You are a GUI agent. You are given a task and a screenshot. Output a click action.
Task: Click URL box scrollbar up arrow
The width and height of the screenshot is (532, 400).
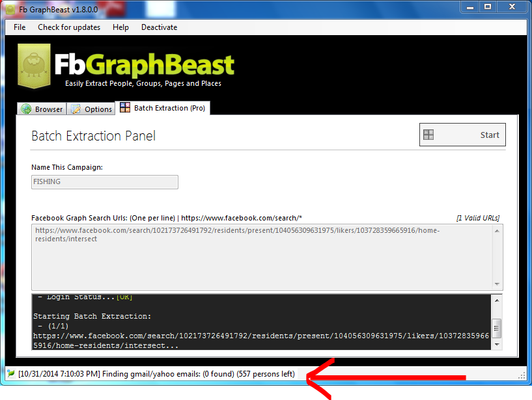tap(497, 231)
